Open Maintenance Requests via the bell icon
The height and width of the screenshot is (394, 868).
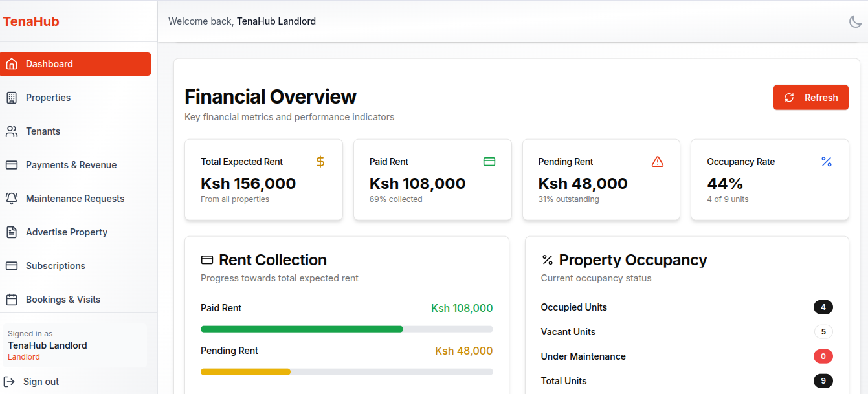(x=12, y=198)
